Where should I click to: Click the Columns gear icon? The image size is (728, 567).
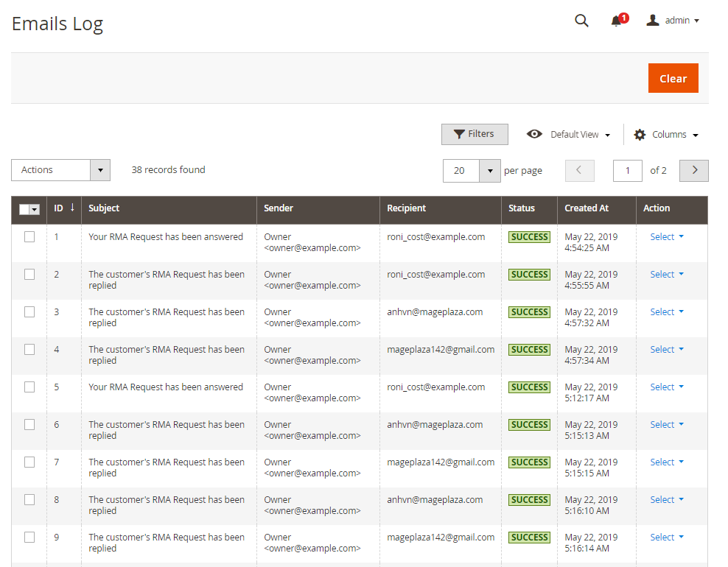pos(640,135)
